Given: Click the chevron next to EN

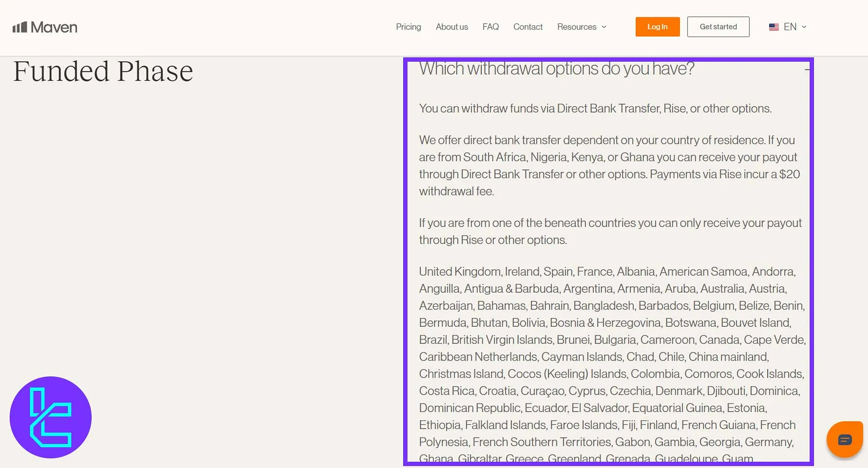Looking at the screenshot, I should [x=804, y=27].
